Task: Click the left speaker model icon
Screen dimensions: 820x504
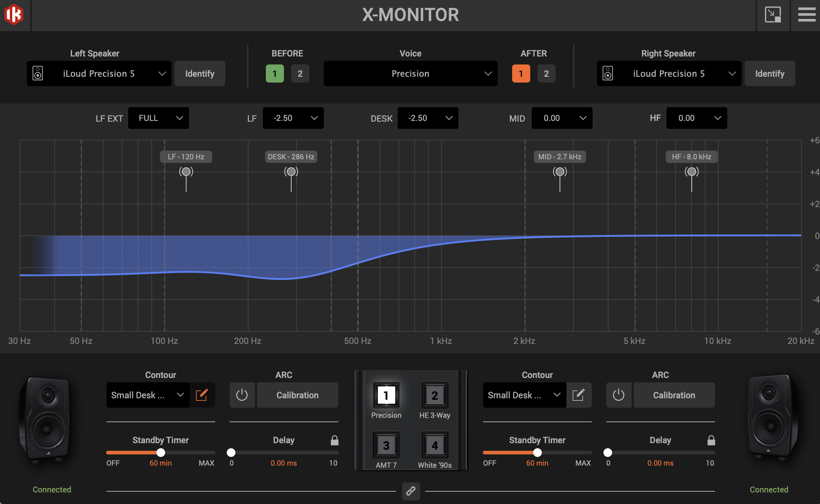Action: coord(38,73)
